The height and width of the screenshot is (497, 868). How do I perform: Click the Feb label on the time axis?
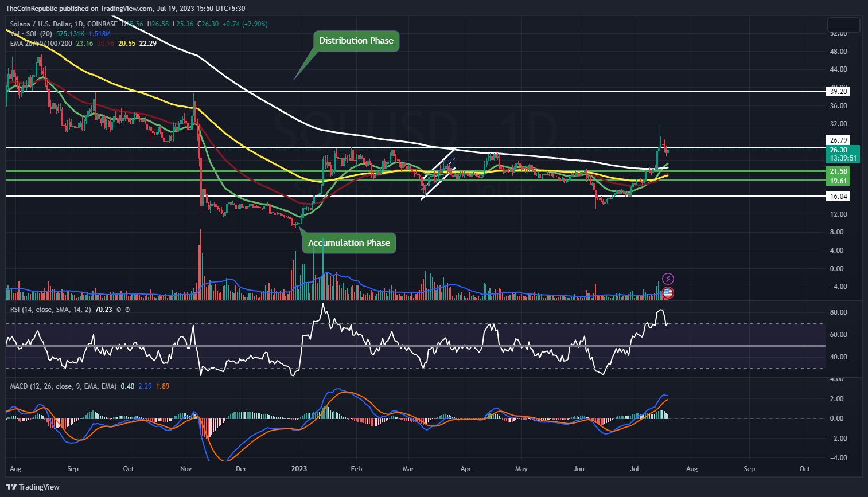356,469
